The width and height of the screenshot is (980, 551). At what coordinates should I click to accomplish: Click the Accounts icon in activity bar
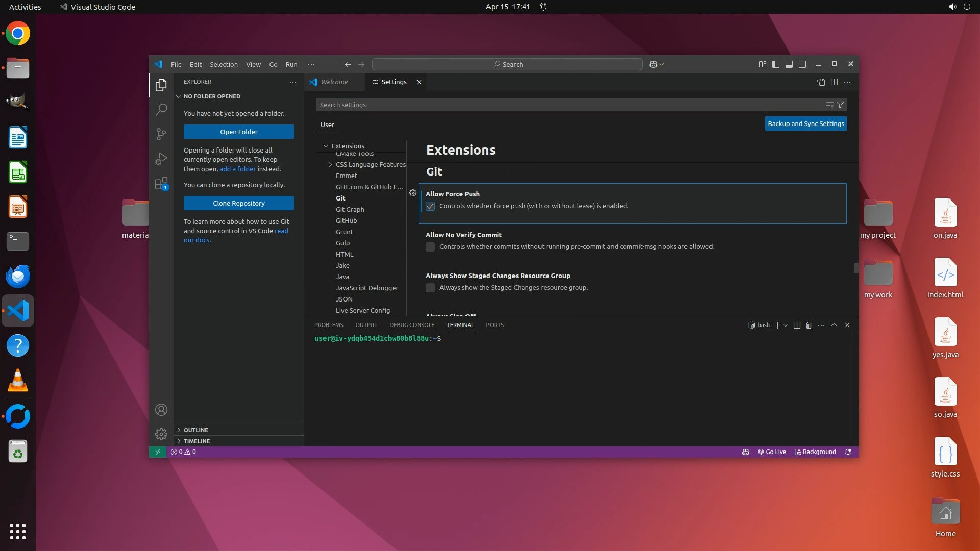point(161,410)
